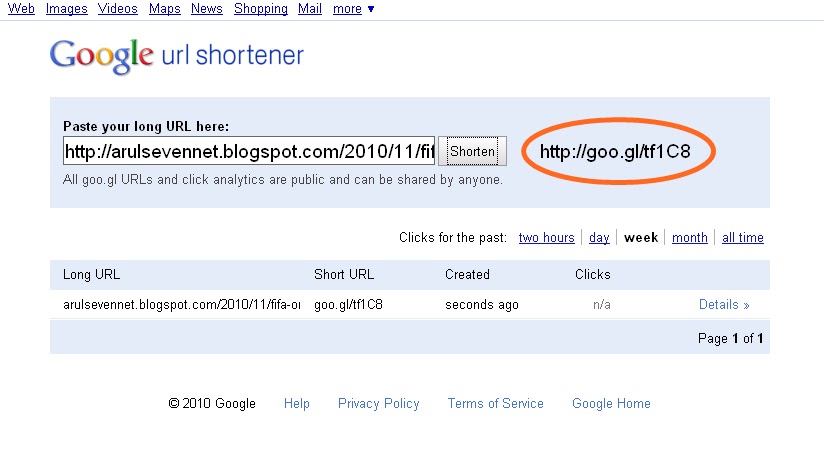Image resolution: width=824 pixels, height=473 pixels.
Task: Click the goo.gl/tf1C8 short URL cell
Action: click(x=348, y=305)
